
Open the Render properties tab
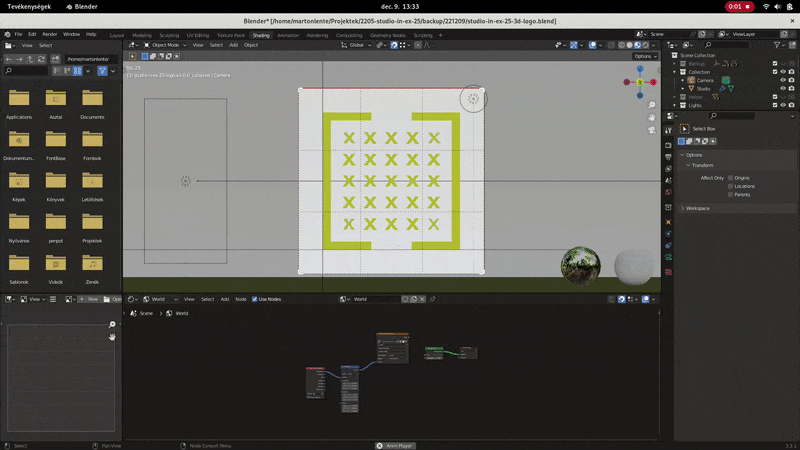(x=668, y=145)
